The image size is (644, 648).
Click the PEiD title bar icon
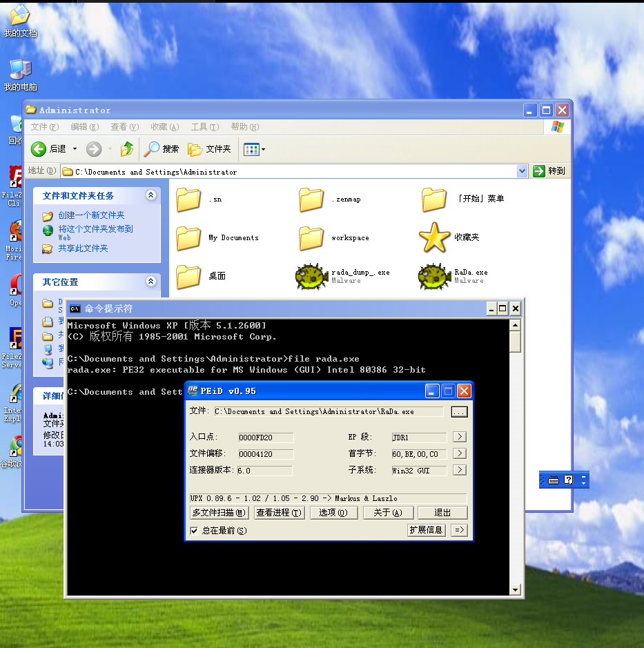point(193,391)
